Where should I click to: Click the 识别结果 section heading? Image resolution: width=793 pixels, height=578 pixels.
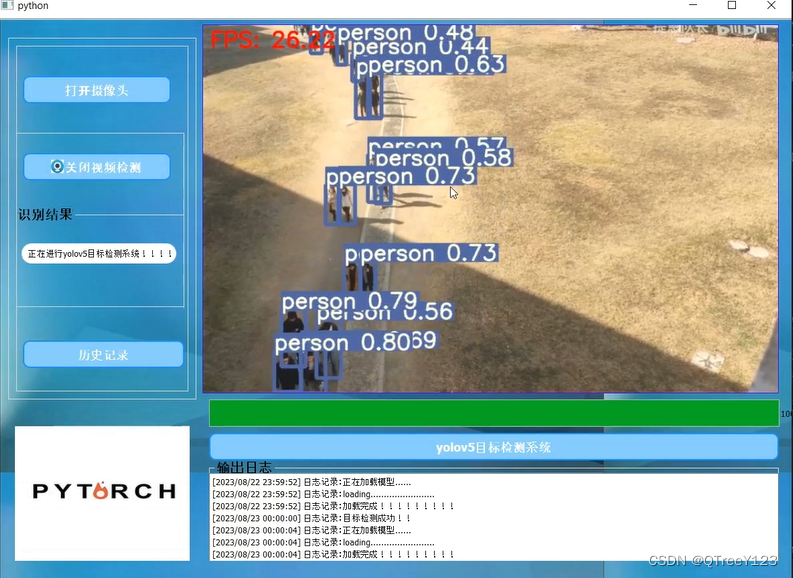[x=46, y=214]
